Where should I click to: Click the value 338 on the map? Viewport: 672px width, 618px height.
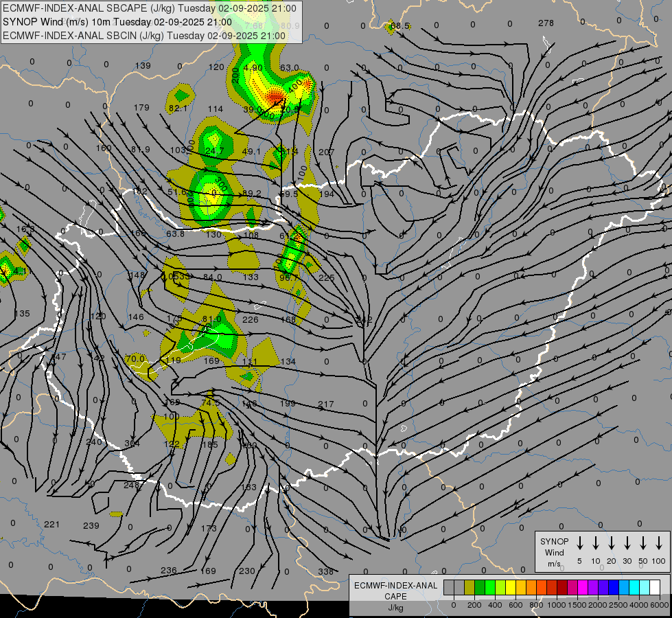pos(326,571)
